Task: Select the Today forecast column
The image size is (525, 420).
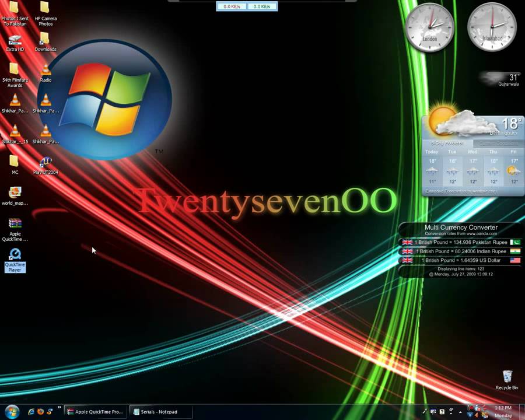Action: coord(432,167)
